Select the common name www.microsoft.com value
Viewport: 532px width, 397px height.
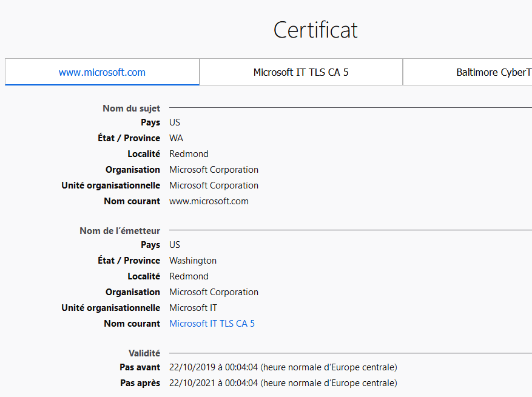pyautogui.click(x=209, y=201)
